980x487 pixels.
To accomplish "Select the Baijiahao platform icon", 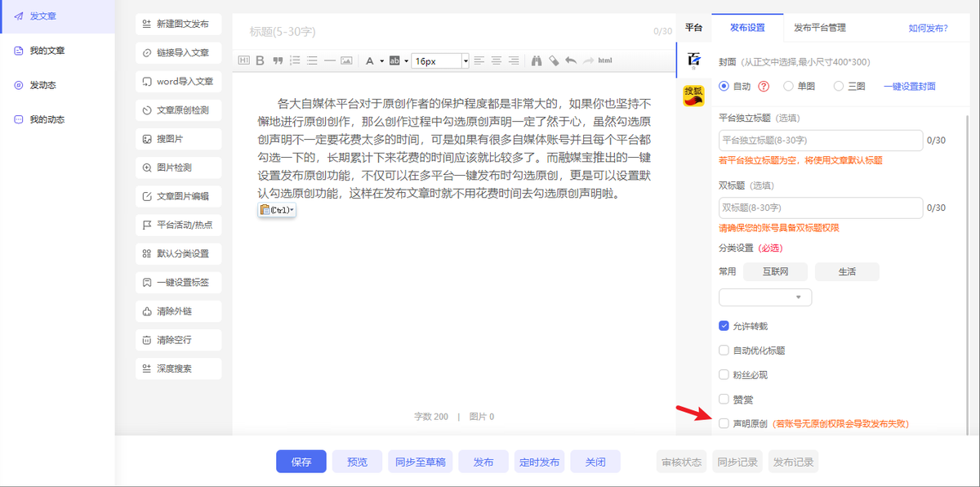I will pyautogui.click(x=693, y=58).
